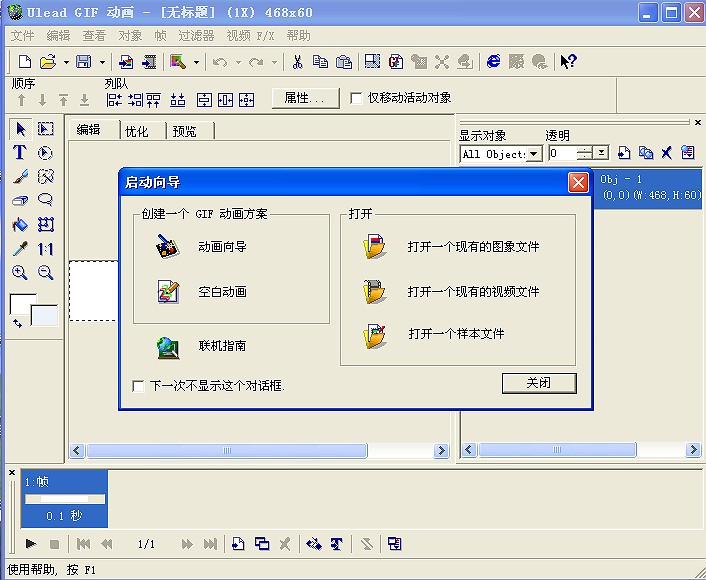
Task: Click the Animation Wizard icon
Action: click(x=168, y=246)
